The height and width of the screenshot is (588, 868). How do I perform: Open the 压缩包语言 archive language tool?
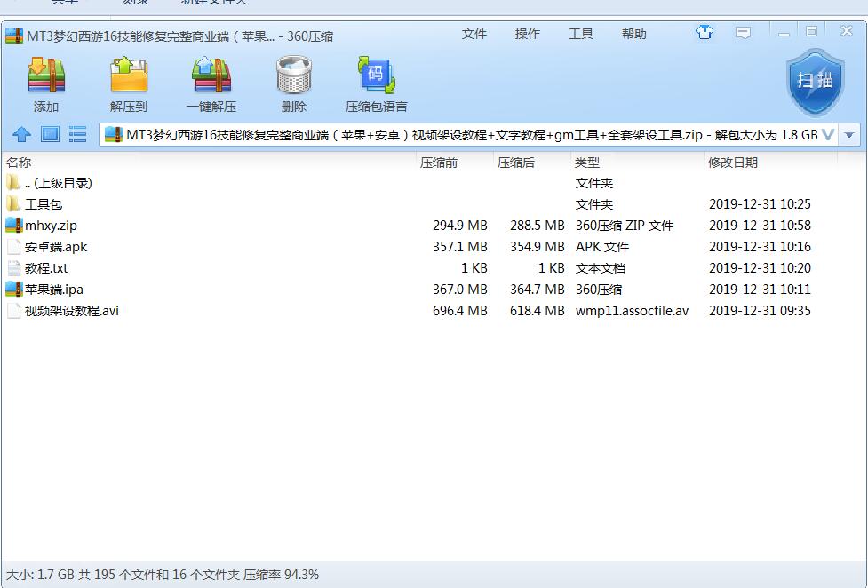pyautogui.click(x=376, y=77)
